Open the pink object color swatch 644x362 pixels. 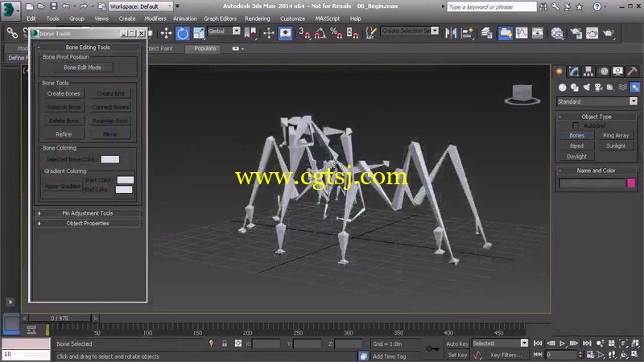pos(631,183)
